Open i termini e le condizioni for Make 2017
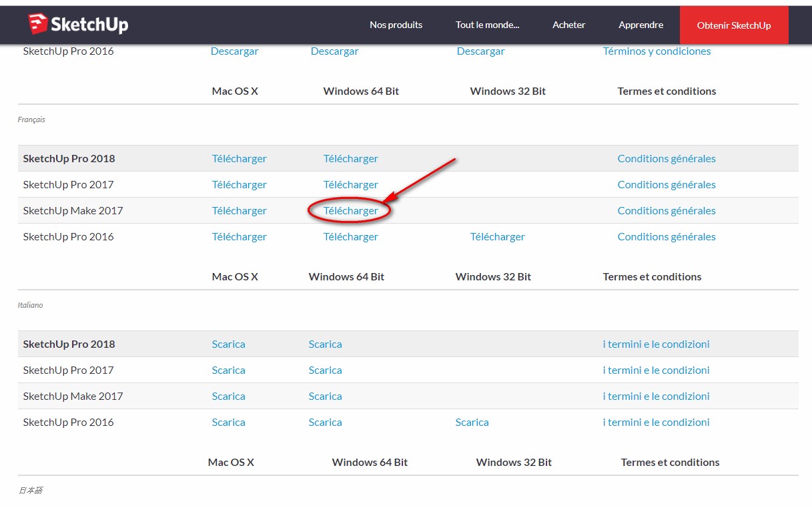Viewport: 812px width, 506px height. [657, 397]
